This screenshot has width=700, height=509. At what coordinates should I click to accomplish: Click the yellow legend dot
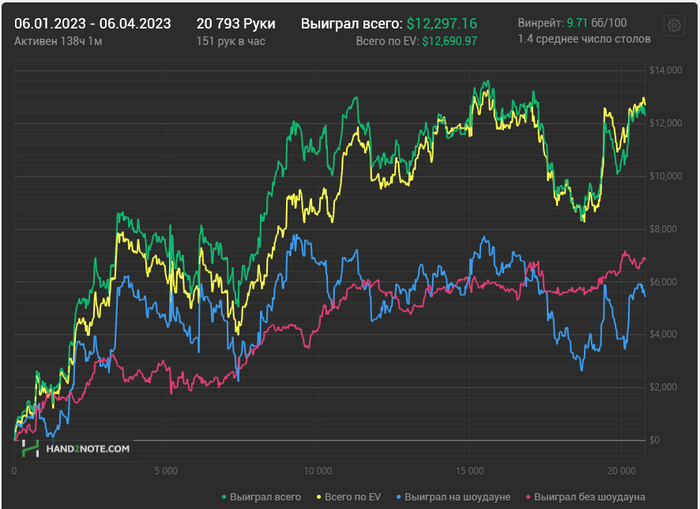[x=319, y=497]
